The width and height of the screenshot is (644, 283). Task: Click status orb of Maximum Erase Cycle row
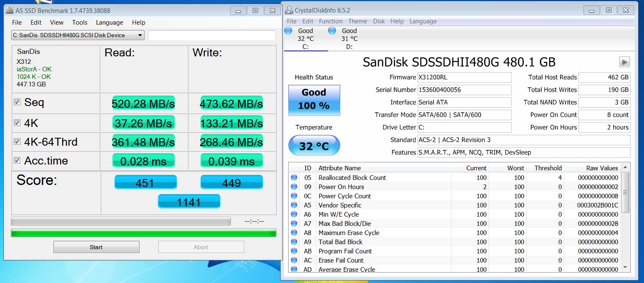click(x=294, y=233)
